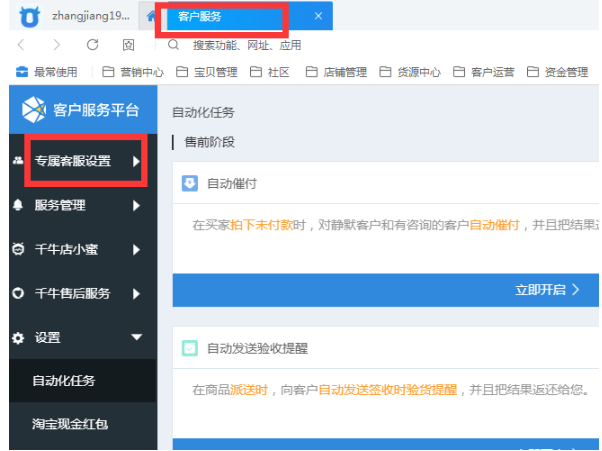The width and height of the screenshot is (602, 451).
Task: Click the 自动催付 download icon
Action: [x=190, y=183]
